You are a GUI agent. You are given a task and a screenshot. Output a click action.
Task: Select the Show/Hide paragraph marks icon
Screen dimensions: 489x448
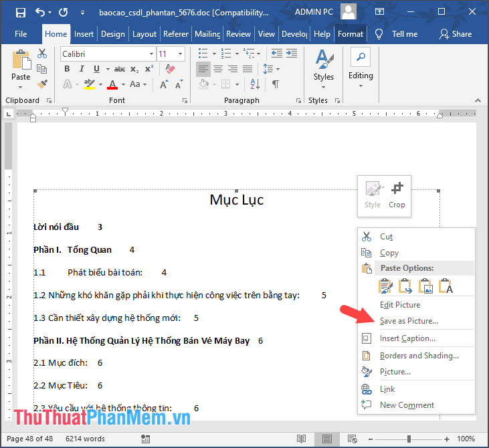(x=275, y=84)
